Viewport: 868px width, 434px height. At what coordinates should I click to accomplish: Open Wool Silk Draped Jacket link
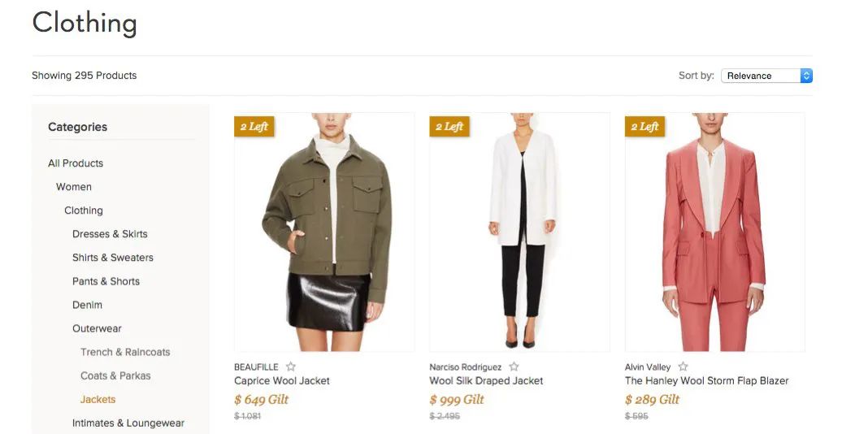(x=486, y=380)
